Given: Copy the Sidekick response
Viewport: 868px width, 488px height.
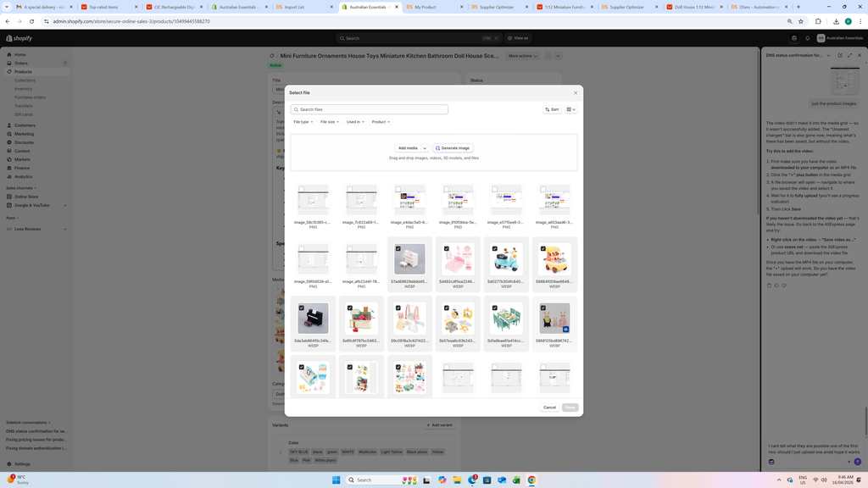Looking at the screenshot, I should 769,286.
